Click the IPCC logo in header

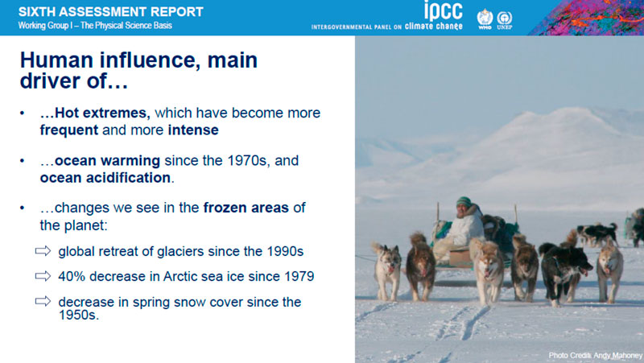(x=444, y=10)
